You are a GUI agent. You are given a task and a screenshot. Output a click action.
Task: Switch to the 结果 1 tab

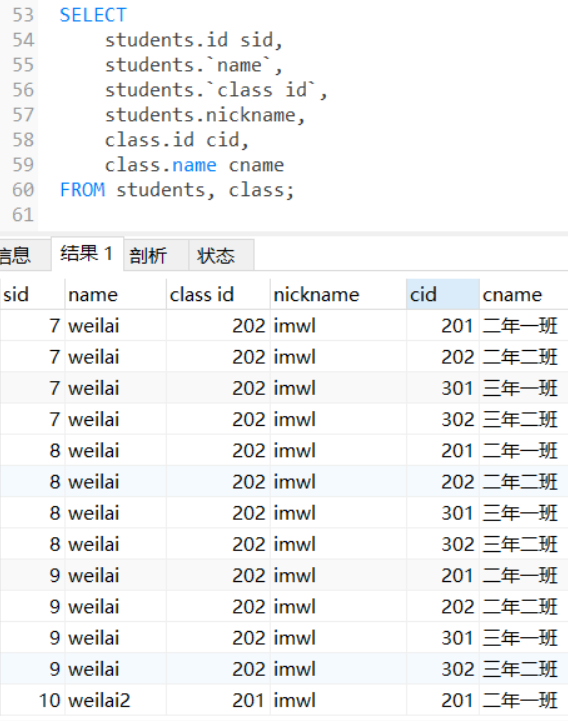click(x=87, y=254)
